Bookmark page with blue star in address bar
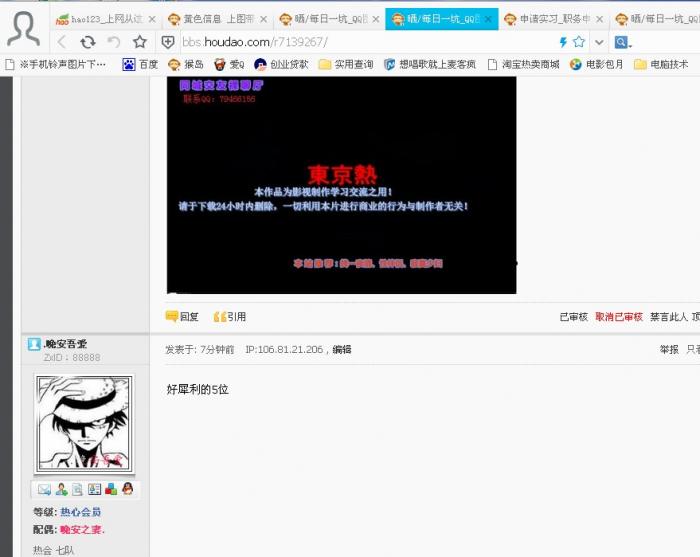Image resolution: width=700 pixels, height=557 pixels. tap(579, 42)
